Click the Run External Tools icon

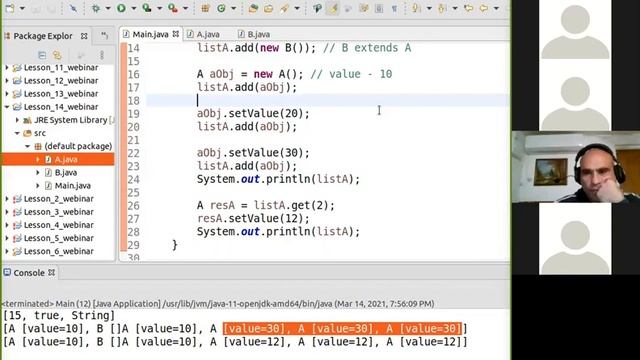(173, 8)
